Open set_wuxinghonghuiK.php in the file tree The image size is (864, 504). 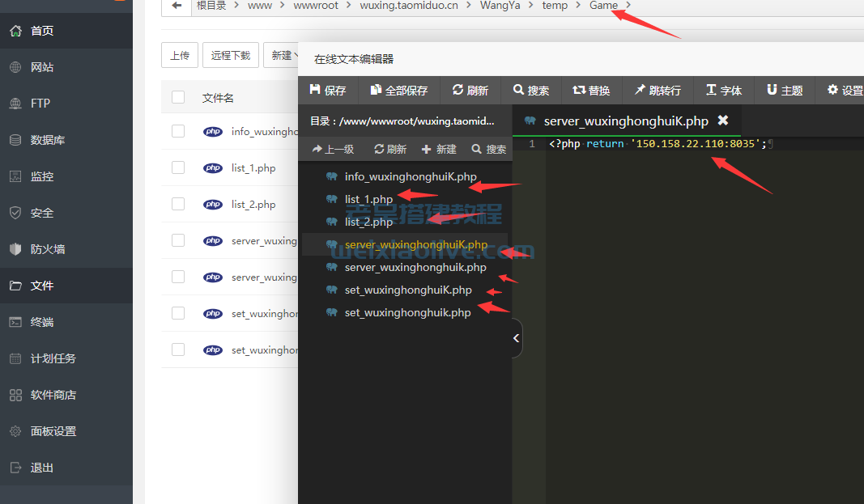(x=408, y=290)
